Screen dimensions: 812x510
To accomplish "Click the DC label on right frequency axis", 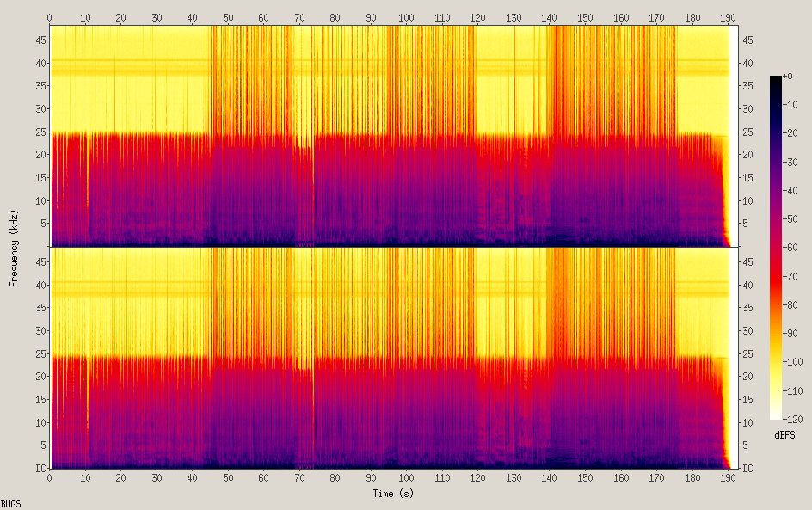I will pyautogui.click(x=748, y=469).
